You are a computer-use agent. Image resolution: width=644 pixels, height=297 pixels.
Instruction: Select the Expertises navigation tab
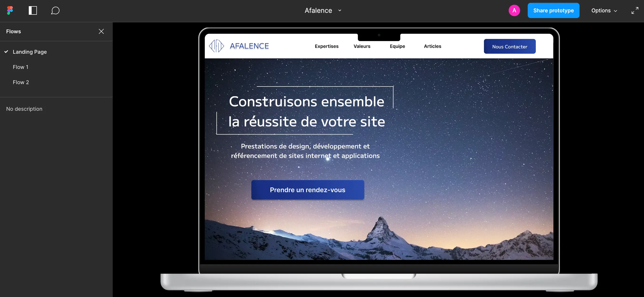327,46
